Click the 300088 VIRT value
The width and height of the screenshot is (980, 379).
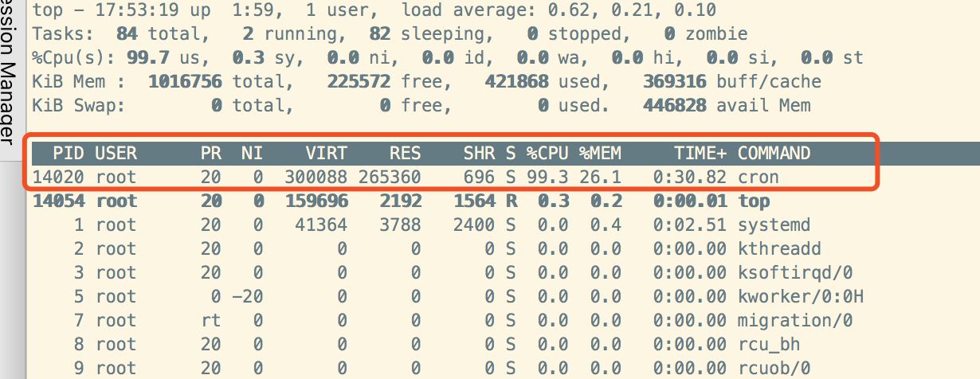point(316,177)
